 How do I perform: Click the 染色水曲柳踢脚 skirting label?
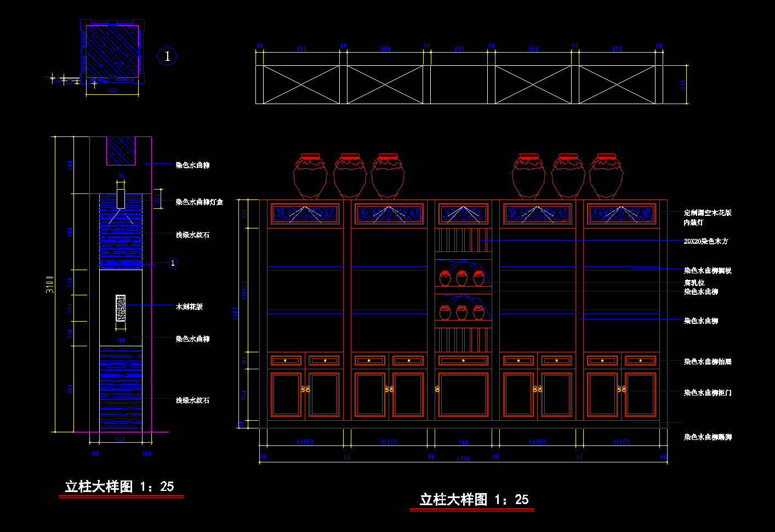tap(707, 437)
